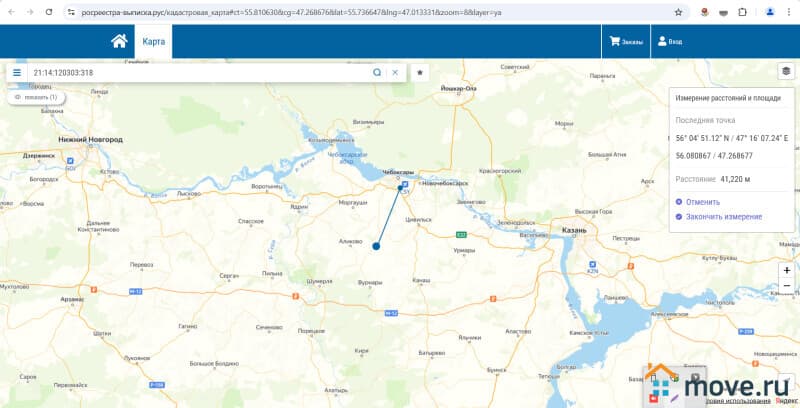The image size is (800, 408).
Task: Select the browser address bar URL
Action: (291, 12)
